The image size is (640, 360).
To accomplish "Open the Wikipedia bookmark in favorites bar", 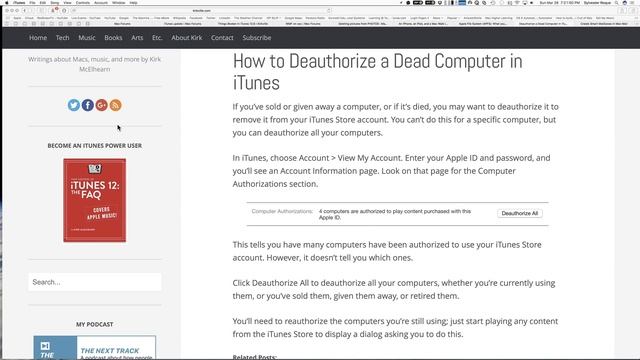I will 179,18.
